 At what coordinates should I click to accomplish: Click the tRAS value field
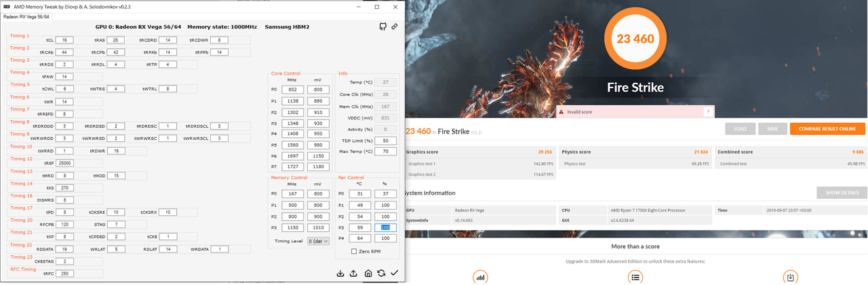coord(117,40)
